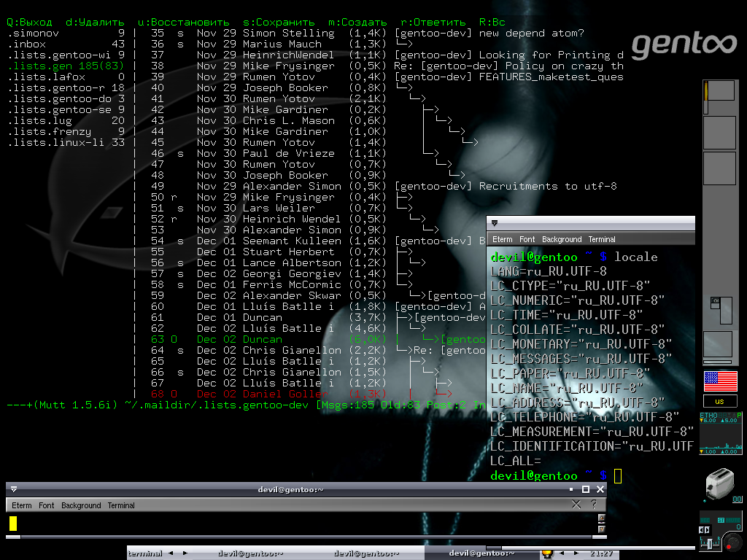Select highlighted .lists.gen 185(83) mailbox
Screen dimensions: 747x560
(x=66, y=66)
